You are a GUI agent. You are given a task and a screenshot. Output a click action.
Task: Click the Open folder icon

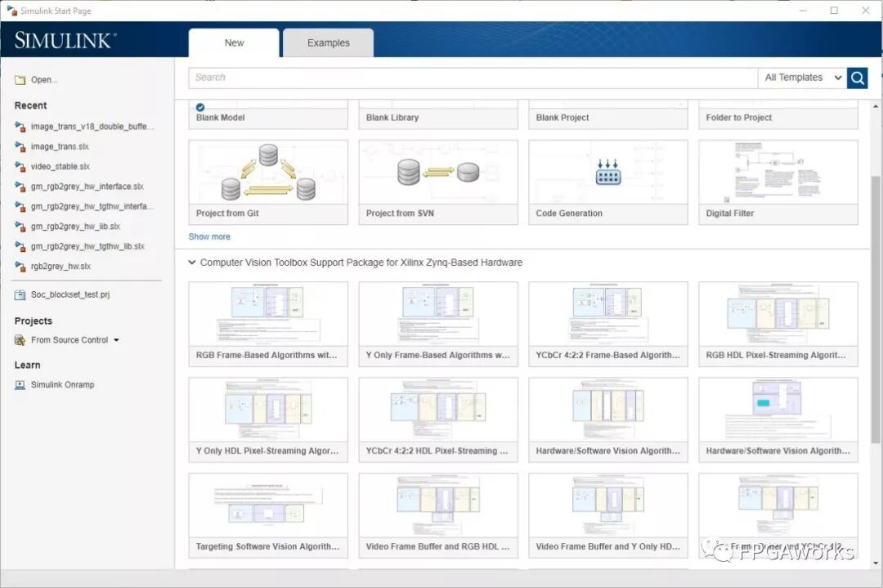click(20, 80)
